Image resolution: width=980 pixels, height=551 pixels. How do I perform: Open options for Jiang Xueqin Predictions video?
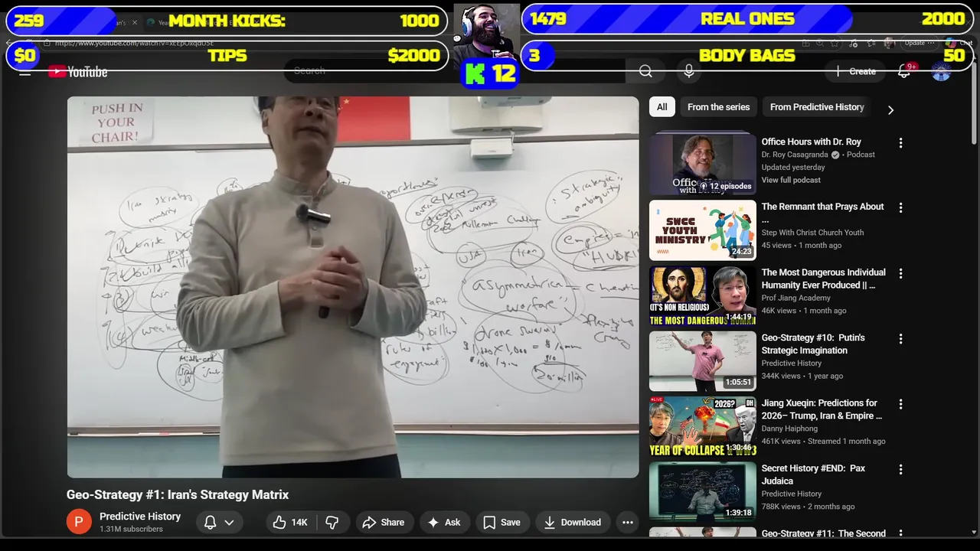[900, 404]
